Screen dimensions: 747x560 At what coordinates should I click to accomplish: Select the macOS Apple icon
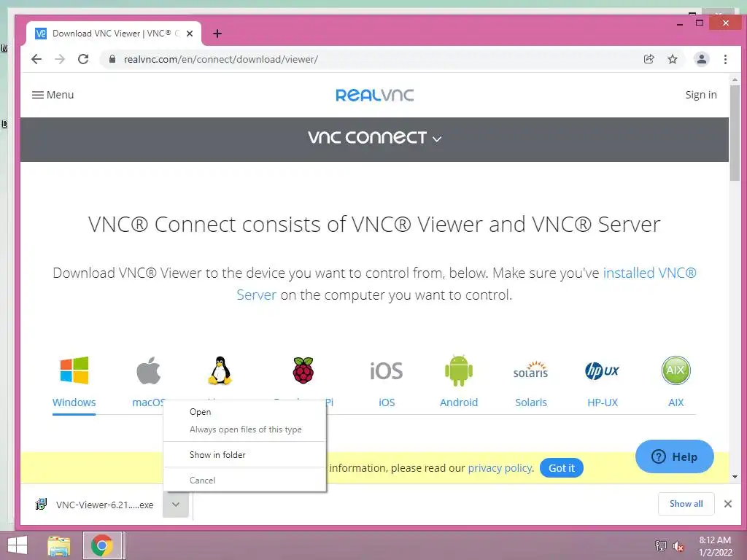[149, 370]
